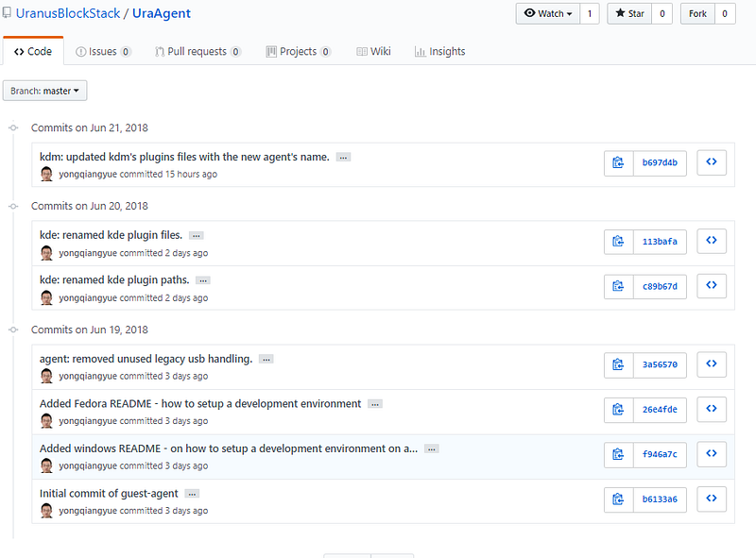
Task: Open commit 'Added windows README' title
Action: click(229, 448)
